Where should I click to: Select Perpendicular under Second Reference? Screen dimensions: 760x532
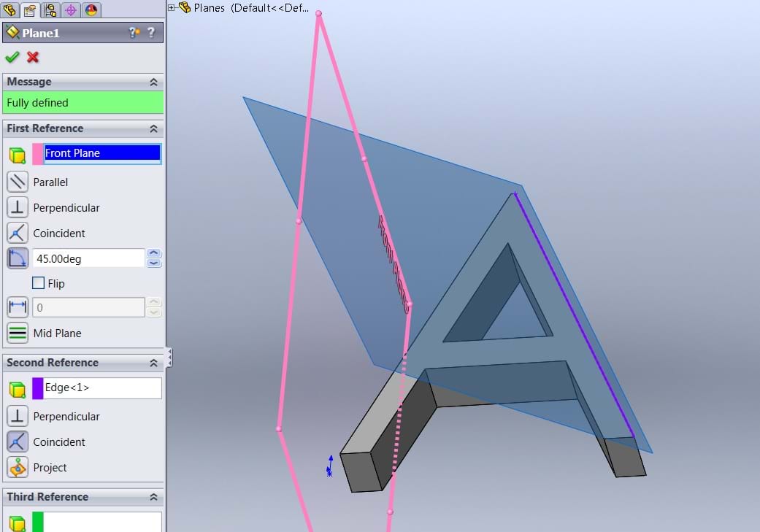[18, 416]
